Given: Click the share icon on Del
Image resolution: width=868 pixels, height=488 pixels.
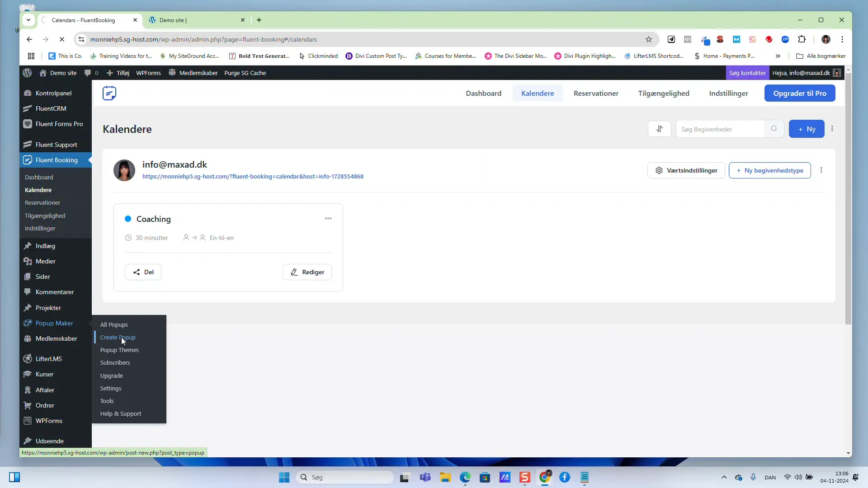Looking at the screenshot, I should coord(135,272).
